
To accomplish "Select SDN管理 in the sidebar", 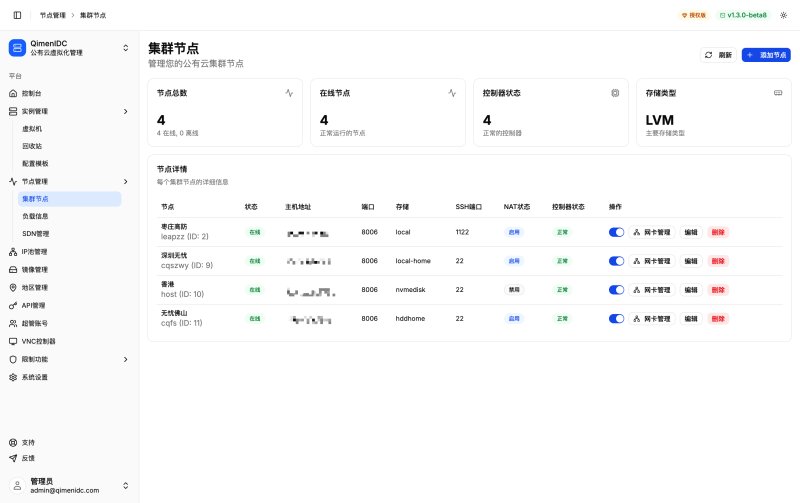I will click(36, 234).
